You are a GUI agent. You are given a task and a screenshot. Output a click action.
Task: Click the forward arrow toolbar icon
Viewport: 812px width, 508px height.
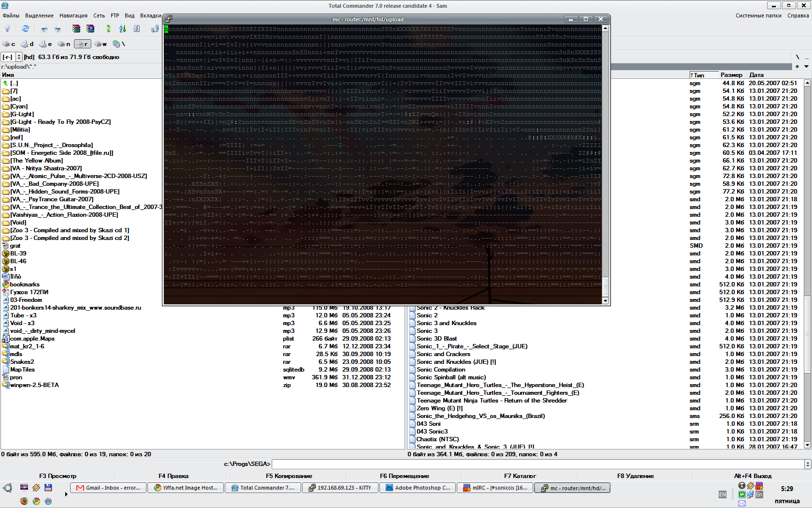58,29
